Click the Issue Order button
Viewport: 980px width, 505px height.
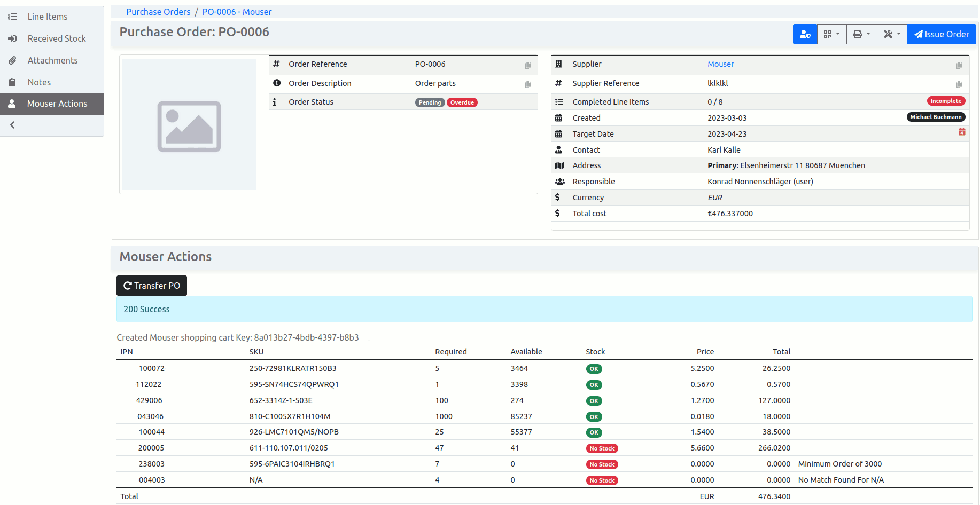[942, 34]
